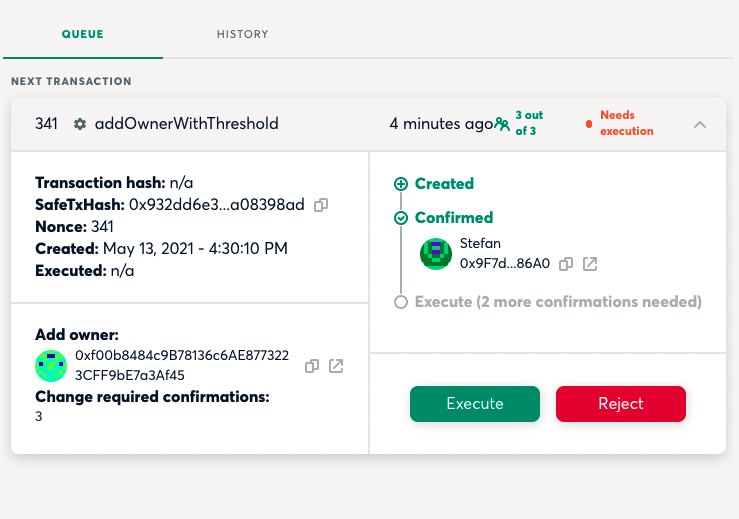Click the empty Execute step circle
Viewport: 739px width, 519px height.
(401, 302)
